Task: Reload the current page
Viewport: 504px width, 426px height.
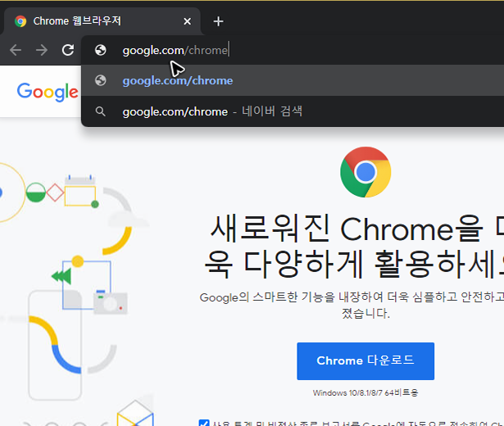Action: tap(68, 50)
